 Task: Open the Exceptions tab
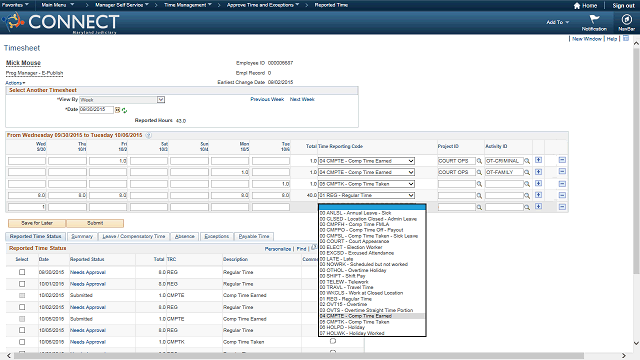point(217,236)
